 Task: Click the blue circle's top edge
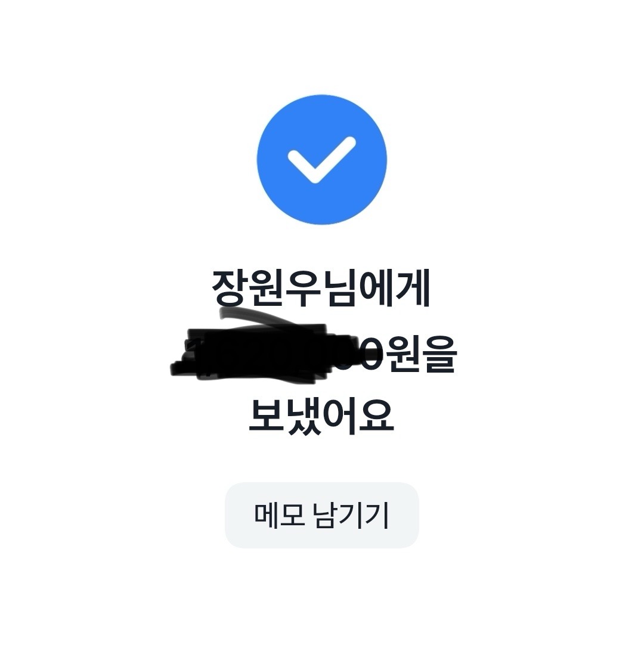322,97
